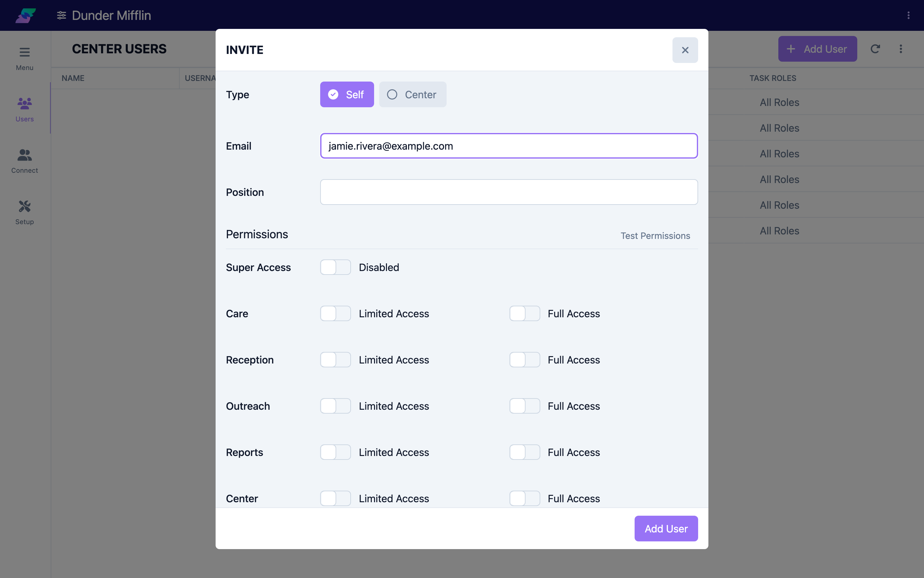The width and height of the screenshot is (924, 578).
Task: Enable Care Full Access
Action: pos(525,313)
